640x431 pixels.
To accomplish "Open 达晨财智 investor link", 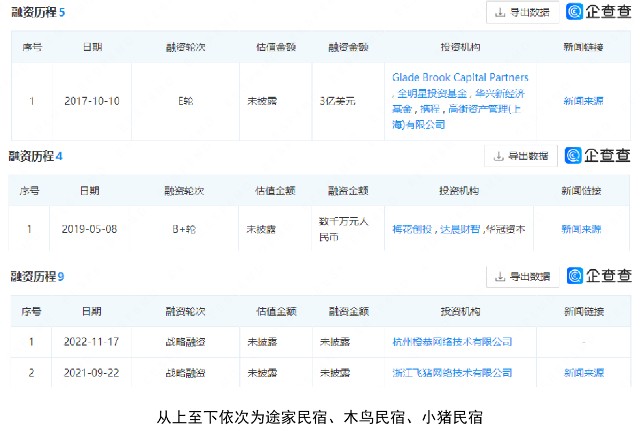I will [460, 229].
